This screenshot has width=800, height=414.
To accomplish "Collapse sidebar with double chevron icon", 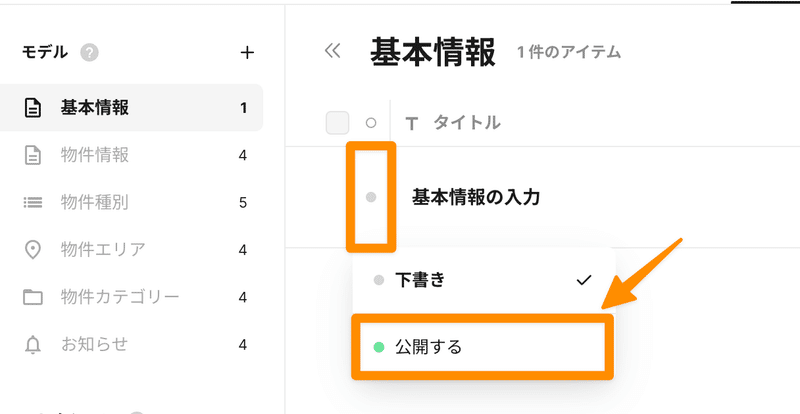I will coord(332,51).
